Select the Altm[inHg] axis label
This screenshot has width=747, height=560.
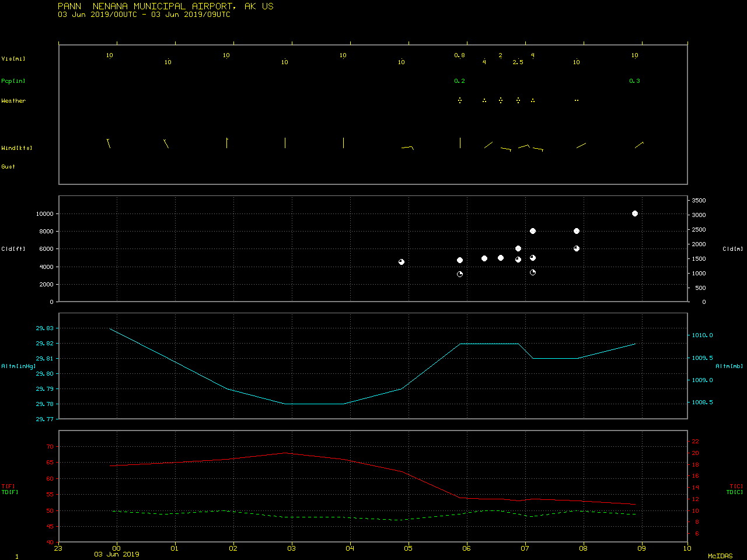(19, 366)
